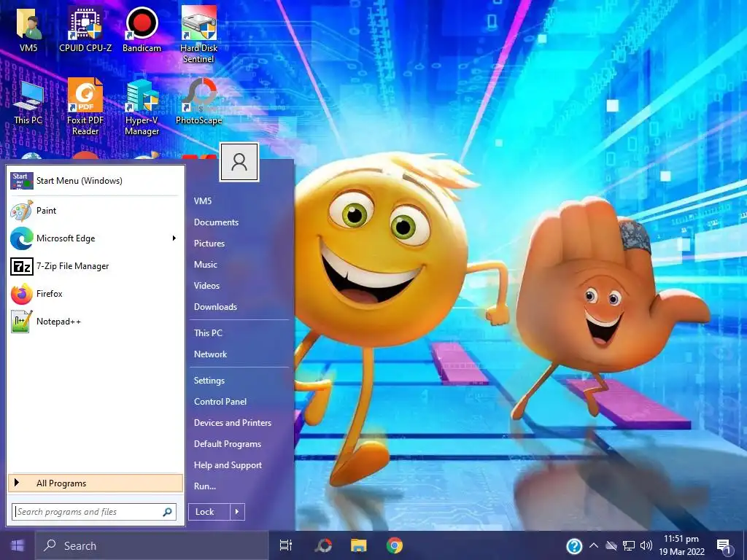Screen dimensions: 747x560
Task: Show hidden tray icons chevron
Action: [x=594, y=545]
